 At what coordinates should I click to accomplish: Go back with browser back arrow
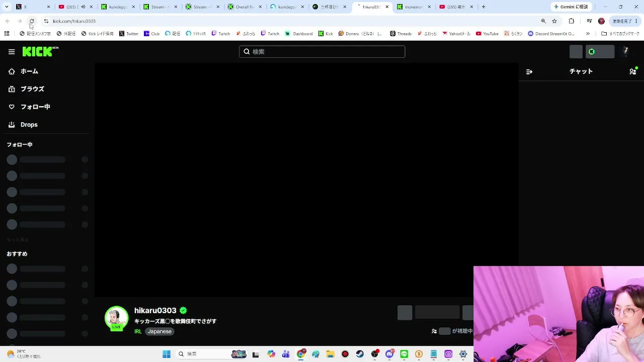(8, 21)
